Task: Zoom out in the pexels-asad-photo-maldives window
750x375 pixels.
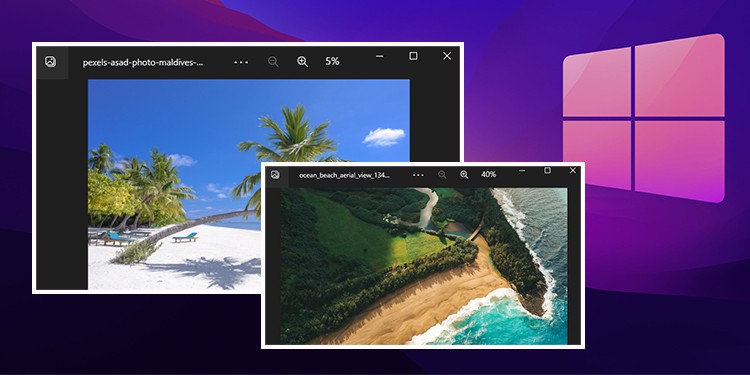Action: (273, 62)
